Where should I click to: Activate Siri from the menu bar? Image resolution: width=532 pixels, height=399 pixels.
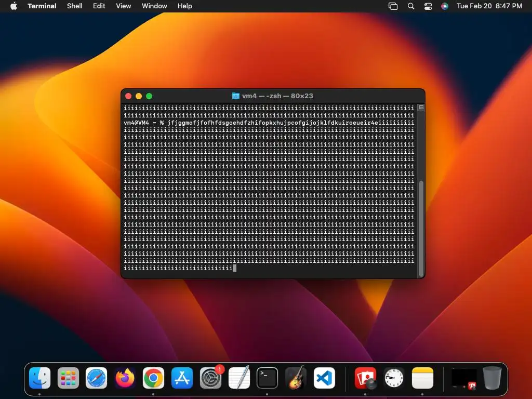445,6
